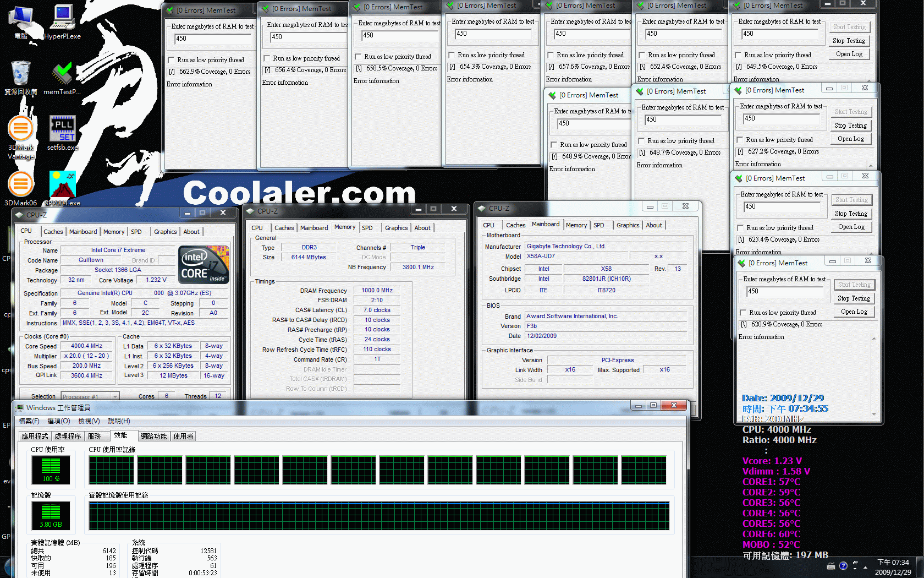Open Graphics tab in the CPU-Z Motherboard window
924x578 pixels.
click(628, 225)
